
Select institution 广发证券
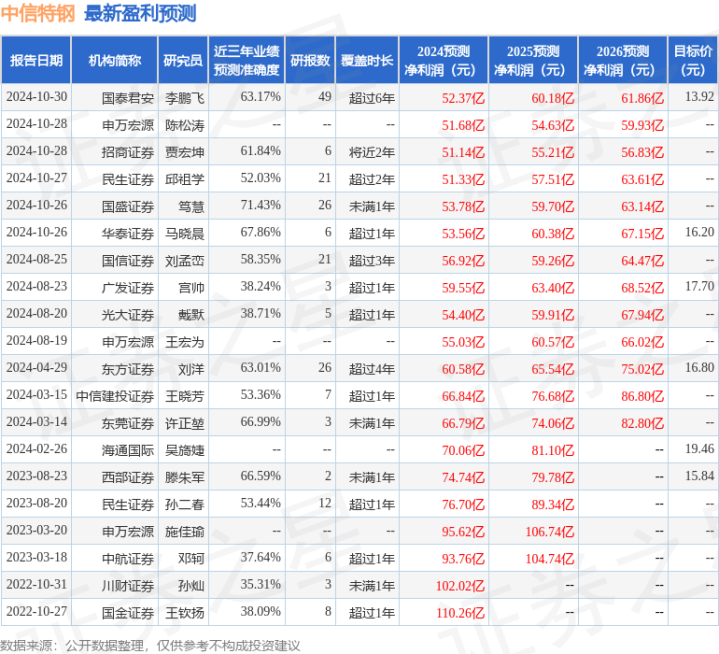[x=127, y=288]
